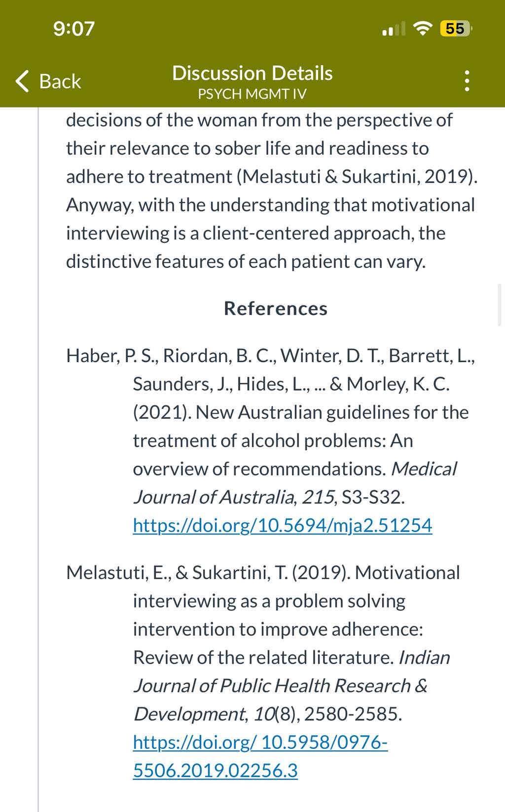Open the three-dot more options menu

[x=467, y=81]
